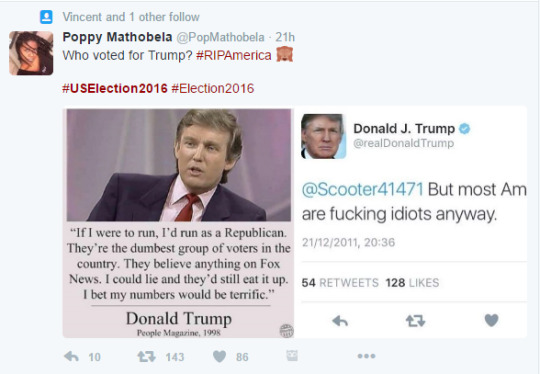Click the analytics icon beside like count
Image resolution: width=540 pixels, height=374 pixels.
(292, 356)
